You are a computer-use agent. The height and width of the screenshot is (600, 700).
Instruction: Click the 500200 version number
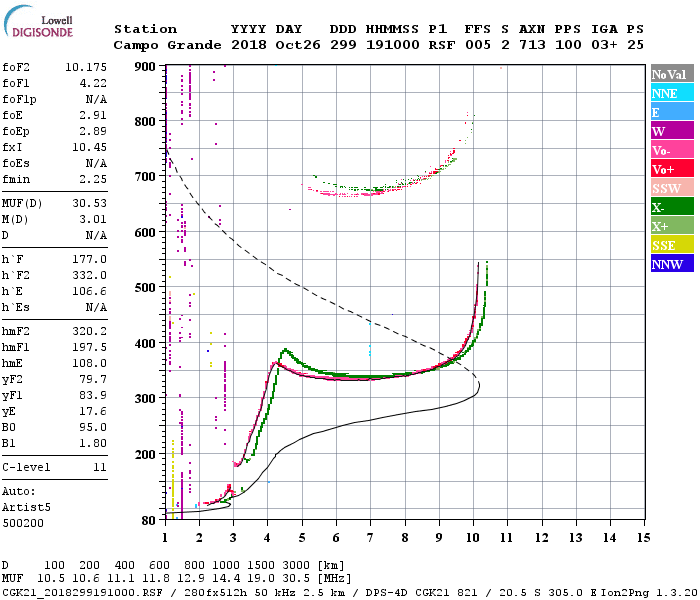click(x=23, y=523)
